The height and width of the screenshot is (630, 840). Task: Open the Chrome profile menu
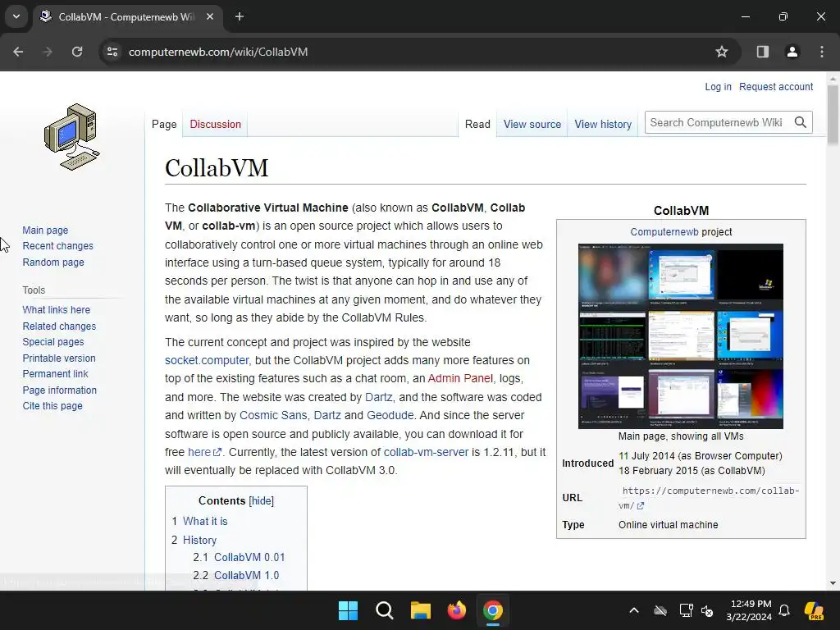(792, 52)
